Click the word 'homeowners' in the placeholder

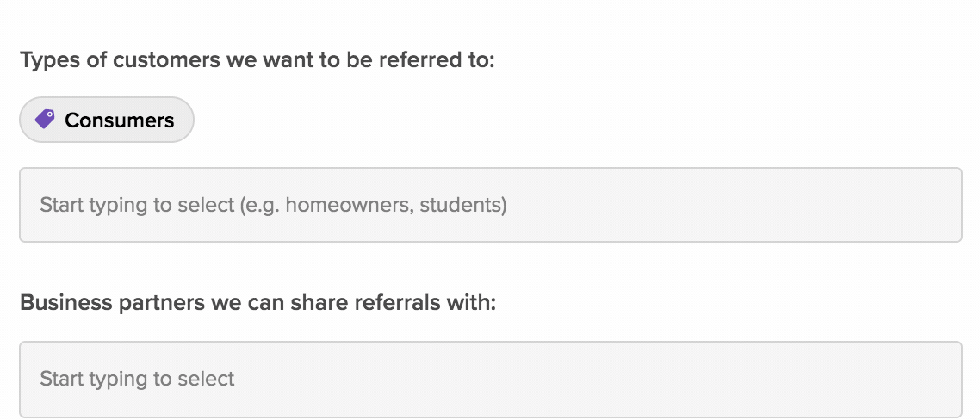[x=349, y=205]
